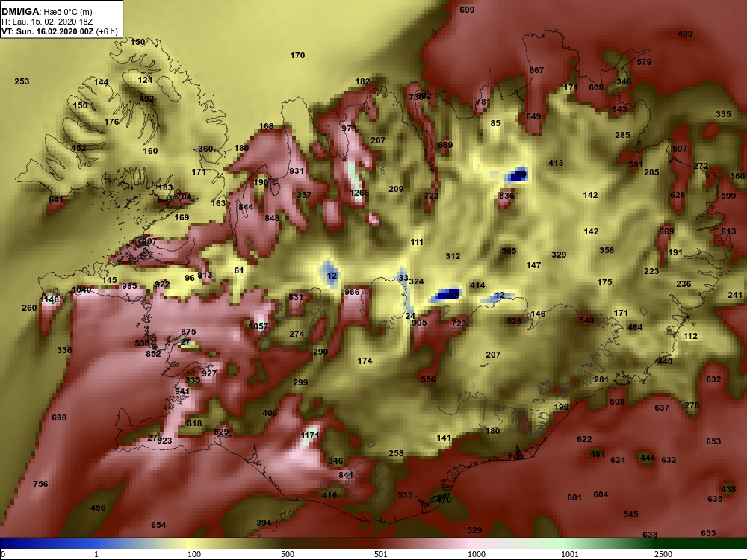Click the map value '253'
The width and height of the screenshot is (747, 560).
pyautogui.click(x=22, y=81)
